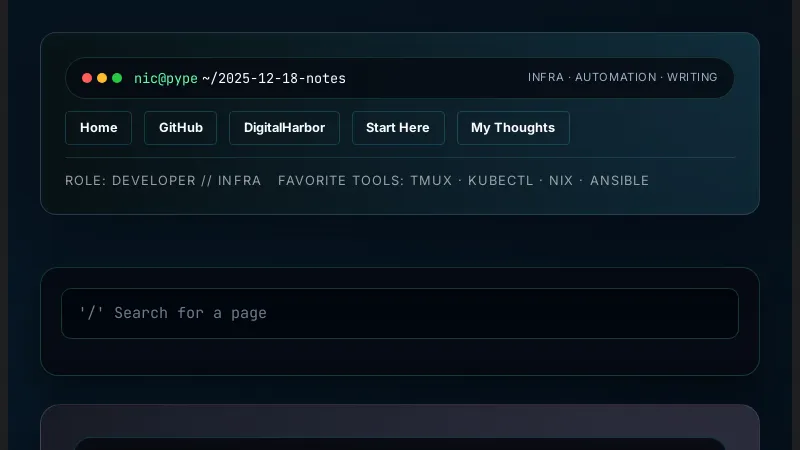Click the red dot in terminal header
Screen dimensions: 800x450
click(87, 78)
